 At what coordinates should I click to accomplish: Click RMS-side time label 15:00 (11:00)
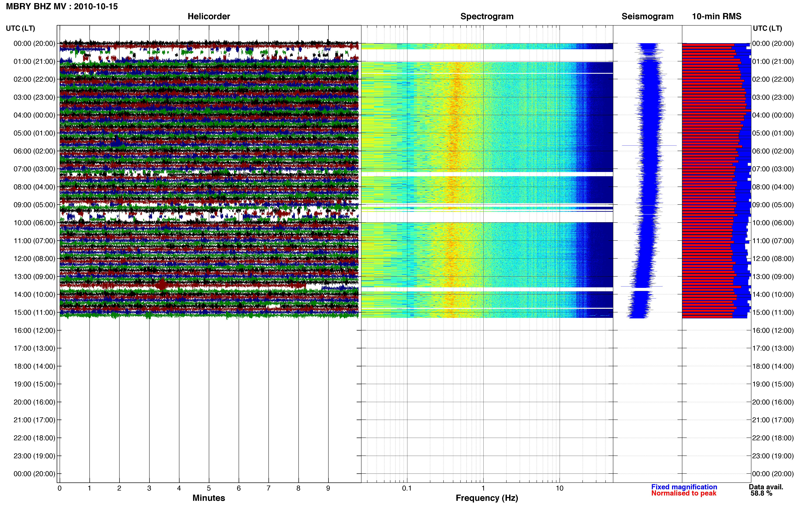click(773, 312)
